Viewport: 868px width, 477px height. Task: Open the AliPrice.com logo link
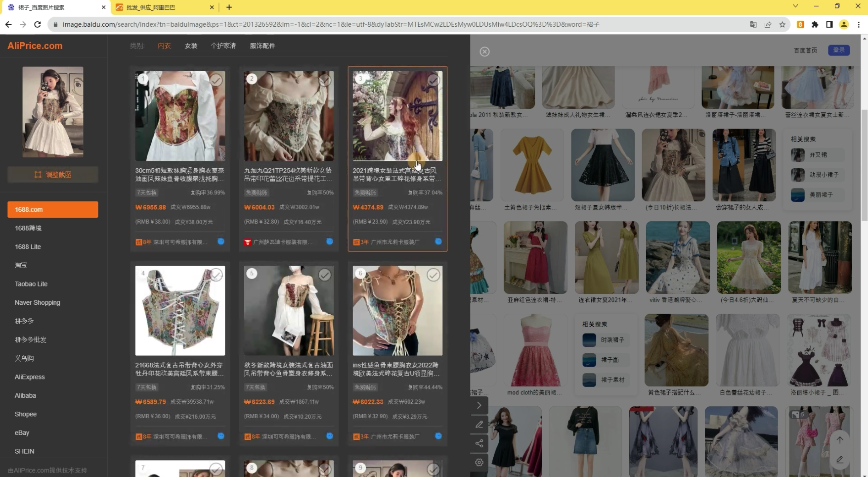coord(35,46)
